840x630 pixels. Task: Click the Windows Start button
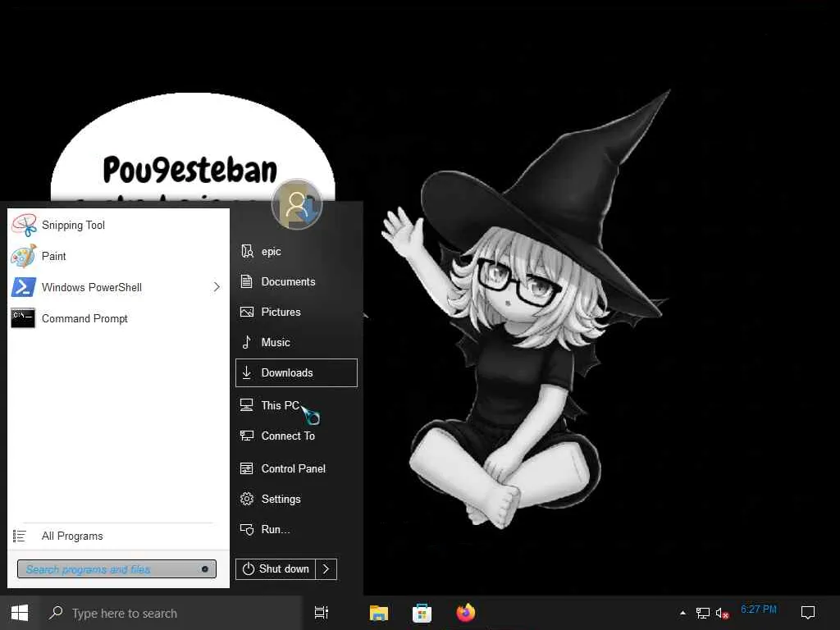coord(20,613)
